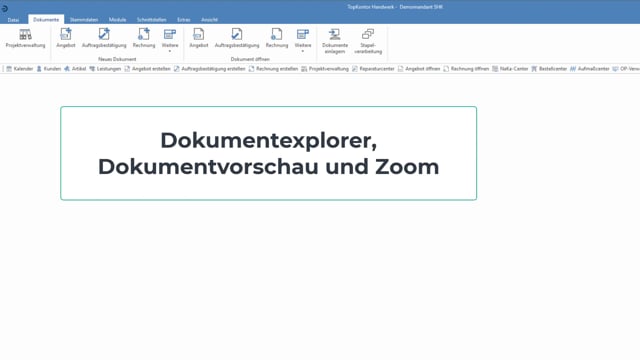Image resolution: width=640 pixels, height=360 pixels.
Task: Open Bestellcenter shortcut
Action: point(549,69)
